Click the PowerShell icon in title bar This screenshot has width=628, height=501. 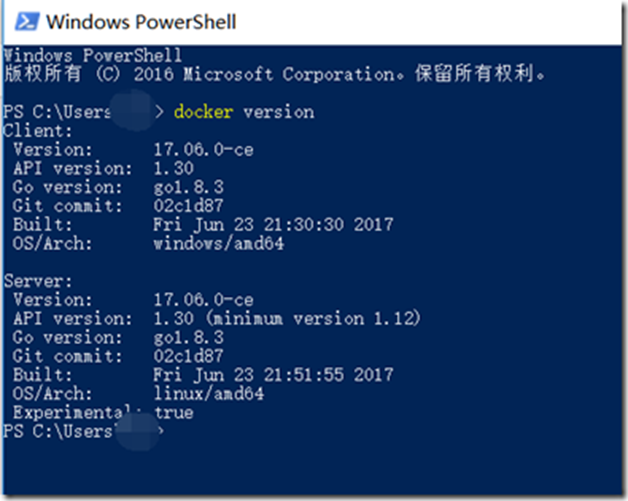pos(27,22)
